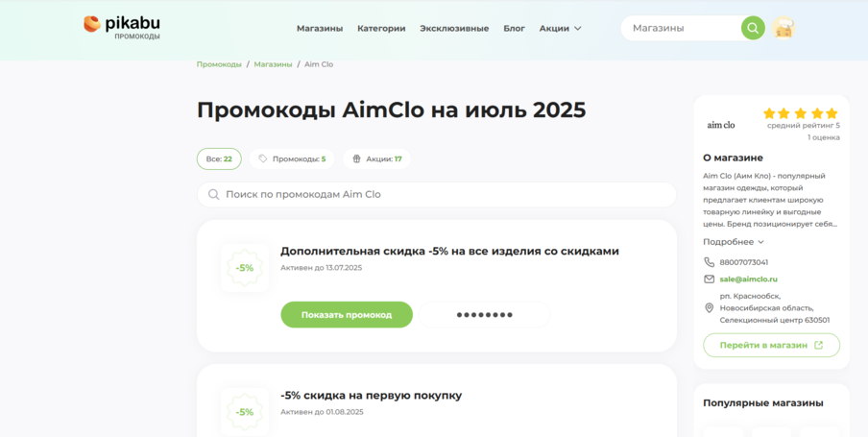Click the Популярные магазины heading
Image resolution: width=868 pixels, height=437 pixels.
[x=762, y=402]
